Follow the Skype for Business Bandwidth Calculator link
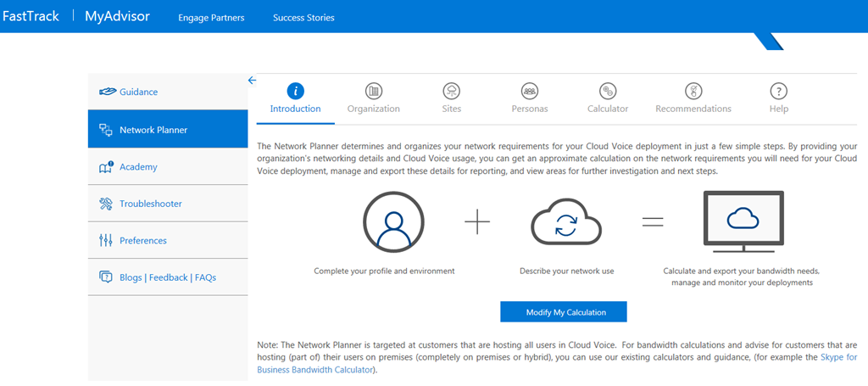This screenshot has width=868, height=386. 838,358
